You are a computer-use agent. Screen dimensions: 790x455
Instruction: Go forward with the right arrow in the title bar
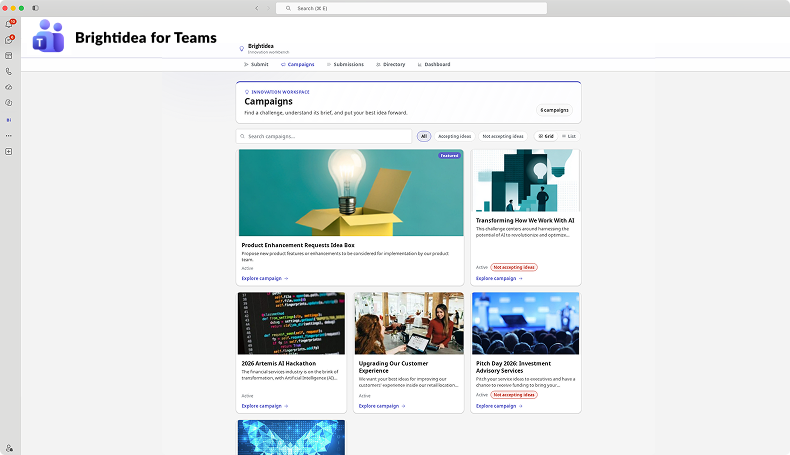pyautogui.click(x=268, y=8)
